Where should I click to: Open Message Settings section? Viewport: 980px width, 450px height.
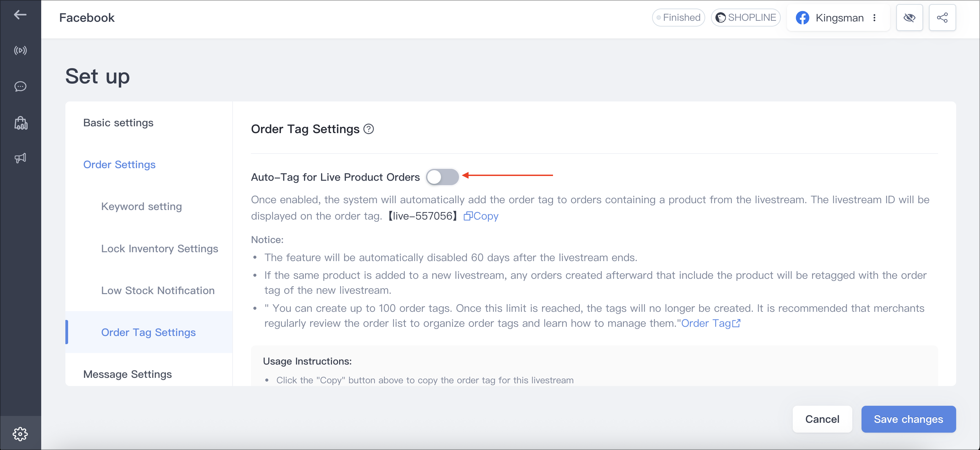click(127, 374)
